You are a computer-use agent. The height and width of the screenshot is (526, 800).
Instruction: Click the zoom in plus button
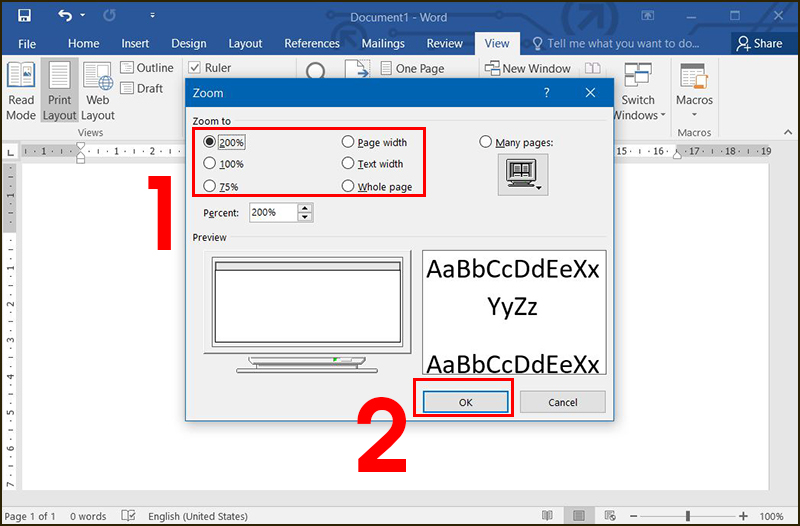click(x=743, y=516)
